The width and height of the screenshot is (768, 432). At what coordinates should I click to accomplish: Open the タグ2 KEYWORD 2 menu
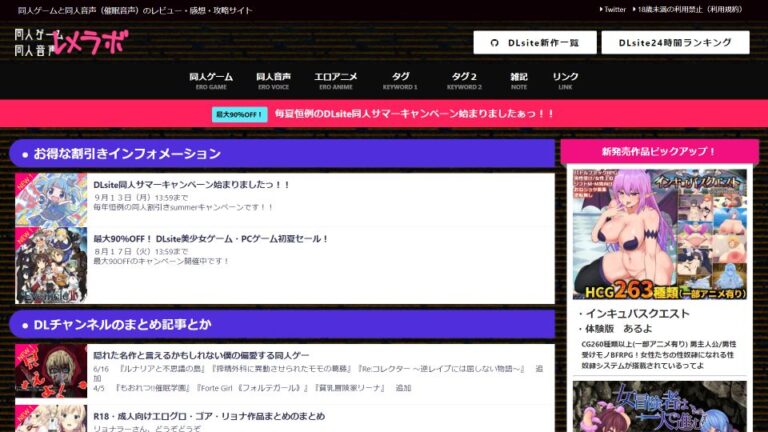pos(463,80)
